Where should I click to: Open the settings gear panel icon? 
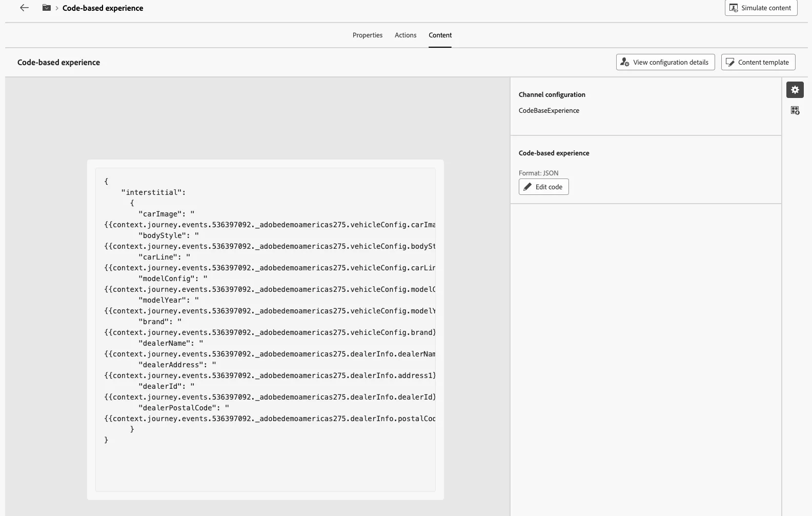tap(795, 90)
